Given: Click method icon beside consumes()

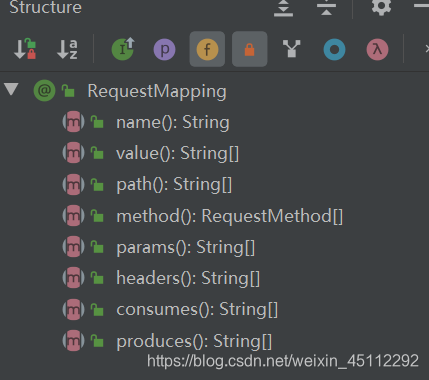Looking at the screenshot, I should 73,309.
